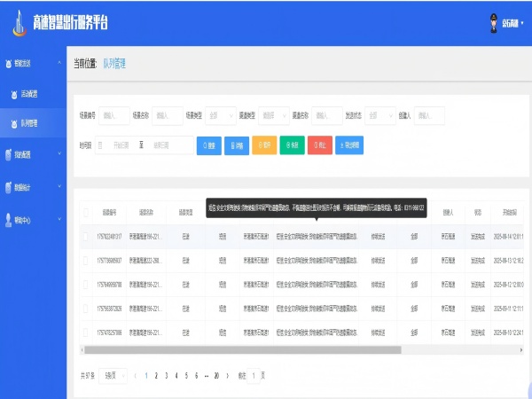The height and width of the screenshot is (399, 532).
Task: Click the calendar icon in date range field
Action: click(x=100, y=145)
